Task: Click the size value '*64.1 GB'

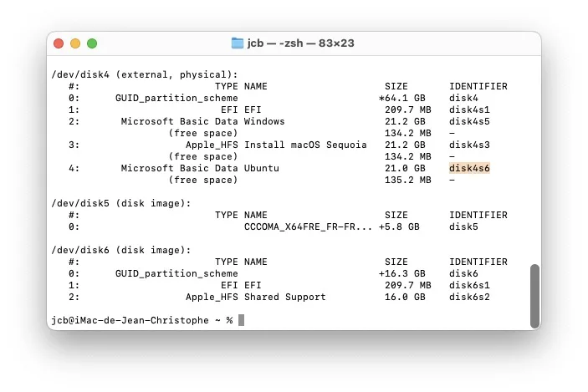Action: pos(402,98)
